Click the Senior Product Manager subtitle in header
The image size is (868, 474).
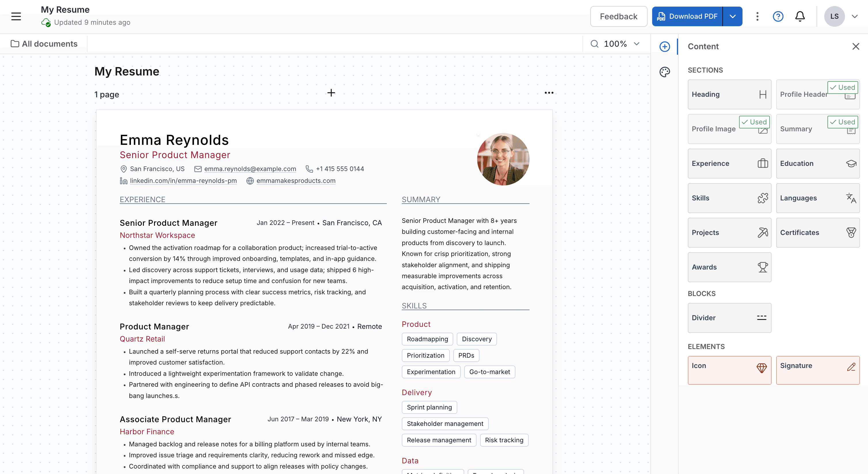(175, 155)
